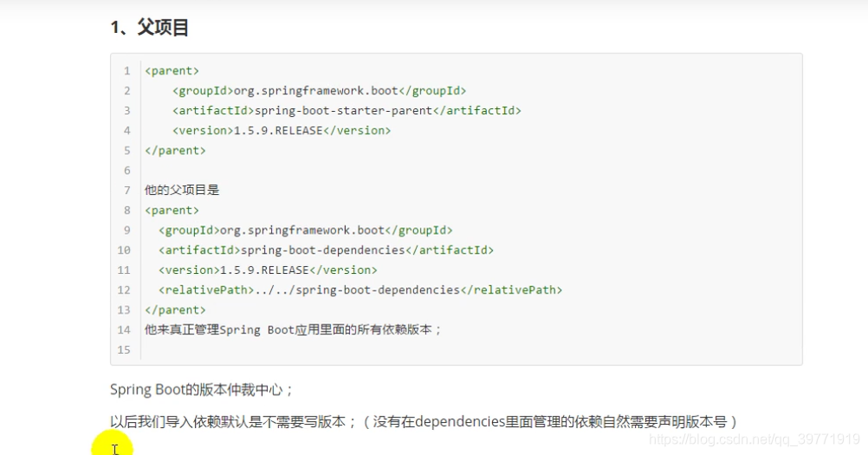This screenshot has width=868, height=455.
Task: Click the 1.5.9.RELEASE version on line 4
Action: (282, 131)
